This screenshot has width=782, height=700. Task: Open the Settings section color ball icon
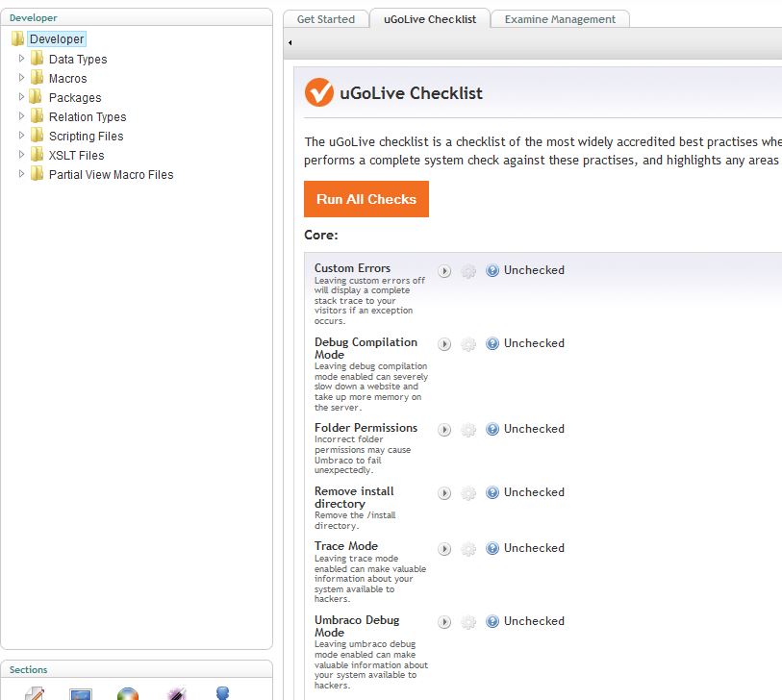128,693
